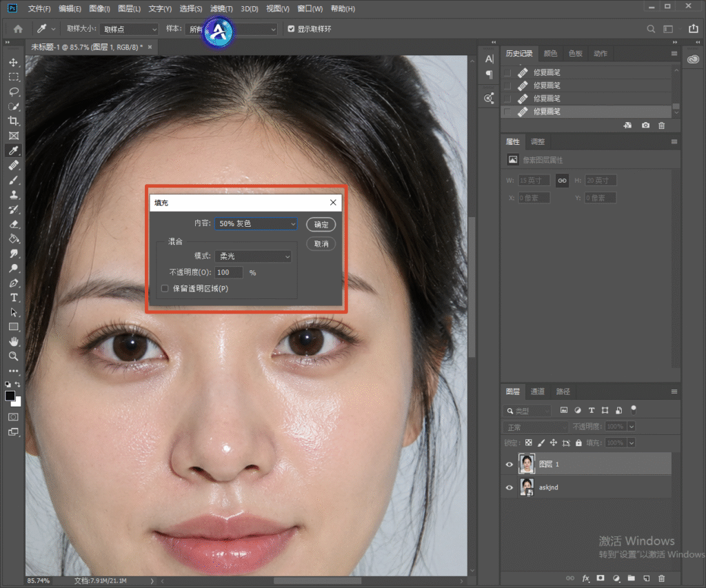Select the Rectangle shape tool
Screen dimensions: 706x588
(x=14, y=327)
